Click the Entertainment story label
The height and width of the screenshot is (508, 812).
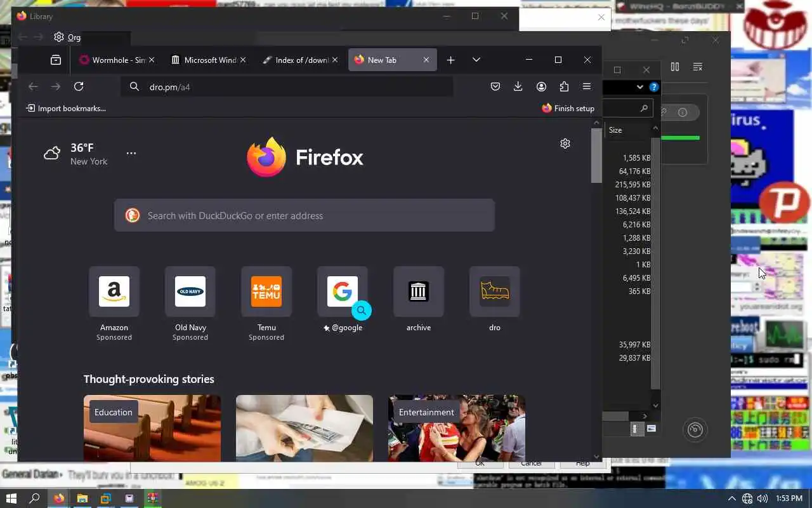pos(426,412)
